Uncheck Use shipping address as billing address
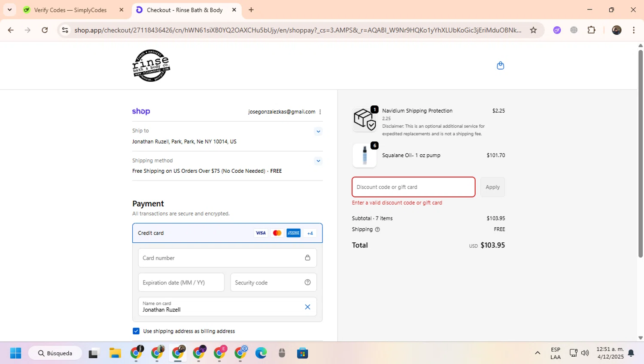The height and width of the screenshot is (364, 644). point(136,331)
